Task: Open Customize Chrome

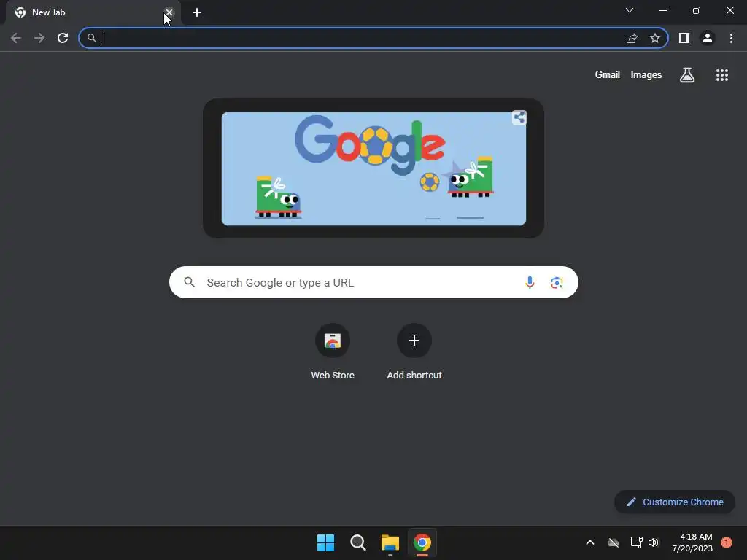Action: 675,502
